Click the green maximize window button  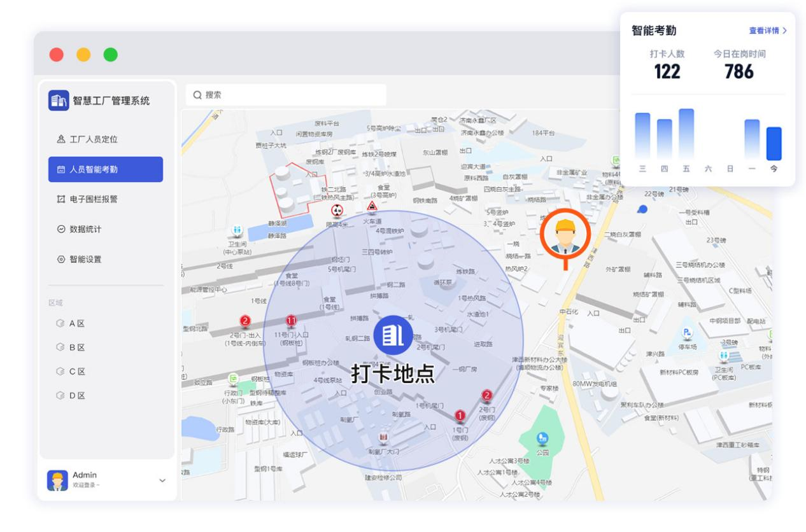click(111, 55)
